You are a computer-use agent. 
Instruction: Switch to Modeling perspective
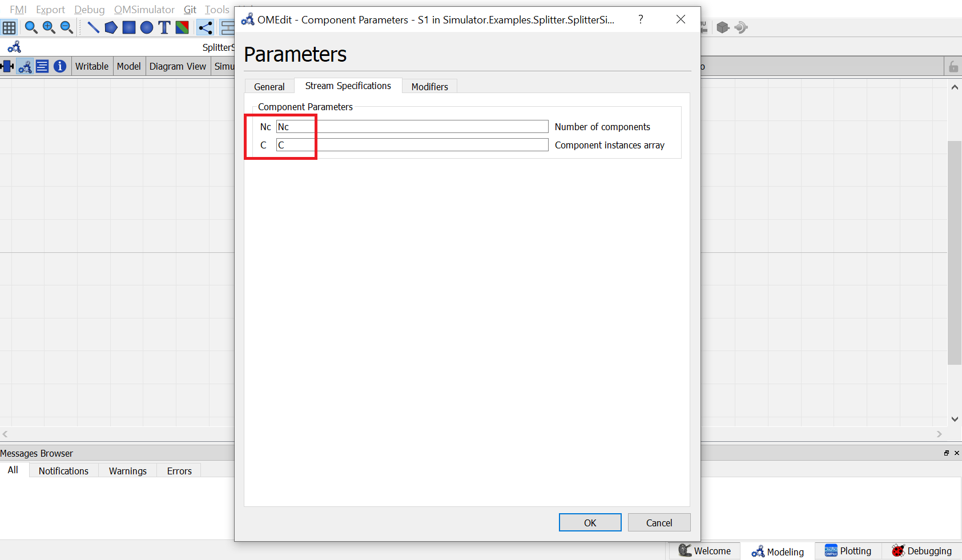[x=778, y=551]
